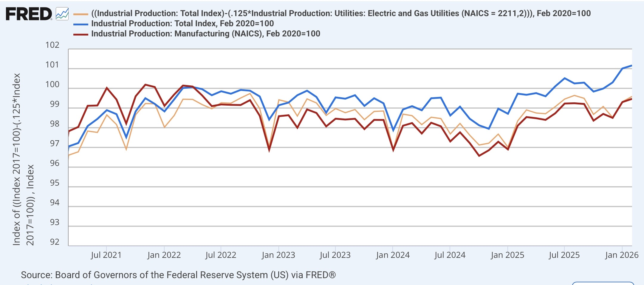Click the Jan 2025 x-axis label
The height and width of the screenshot is (285, 644).
click(x=507, y=255)
